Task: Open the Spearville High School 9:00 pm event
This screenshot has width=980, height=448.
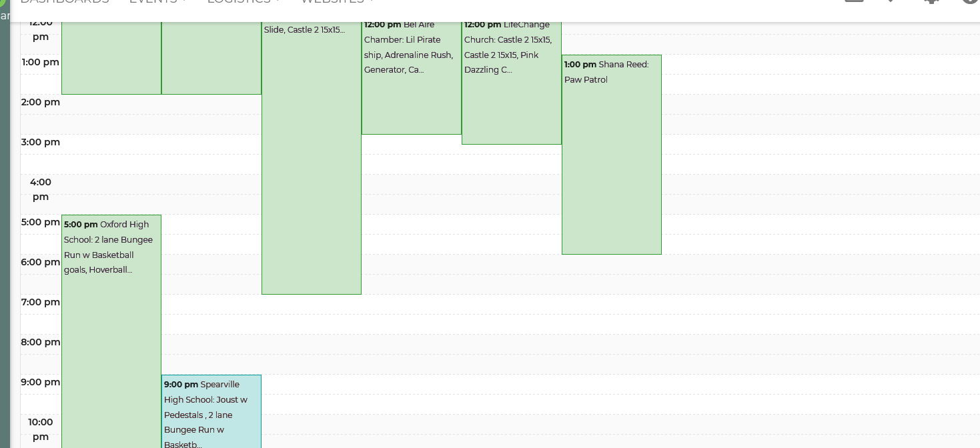Action: tap(211, 407)
